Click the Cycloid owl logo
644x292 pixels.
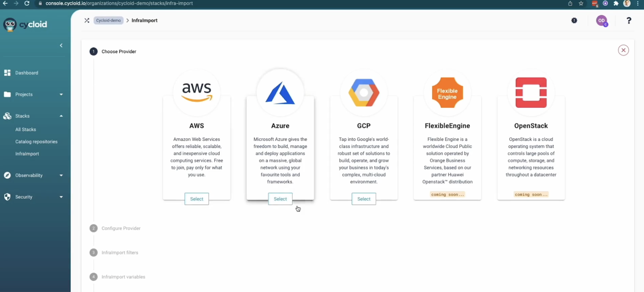point(10,25)
